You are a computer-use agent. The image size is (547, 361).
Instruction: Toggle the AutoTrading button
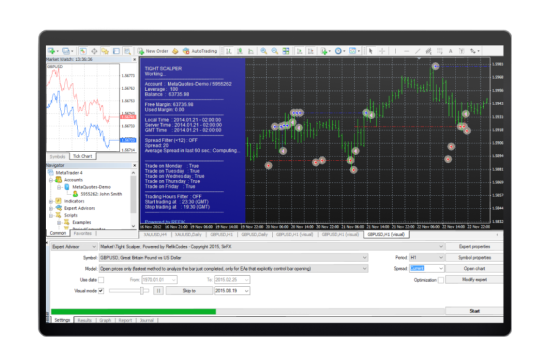point(200,51)
